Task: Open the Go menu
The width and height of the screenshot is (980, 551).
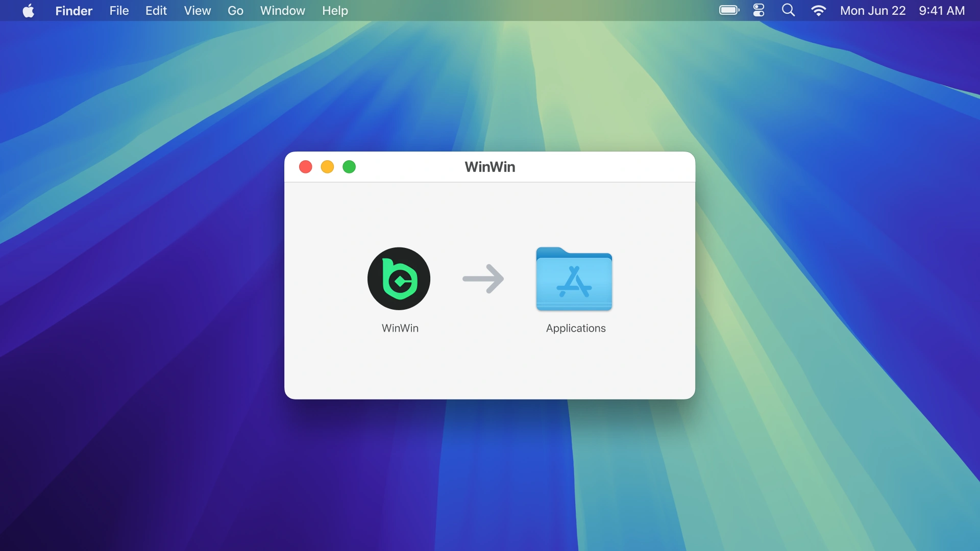Action: (x=235, y=10)
